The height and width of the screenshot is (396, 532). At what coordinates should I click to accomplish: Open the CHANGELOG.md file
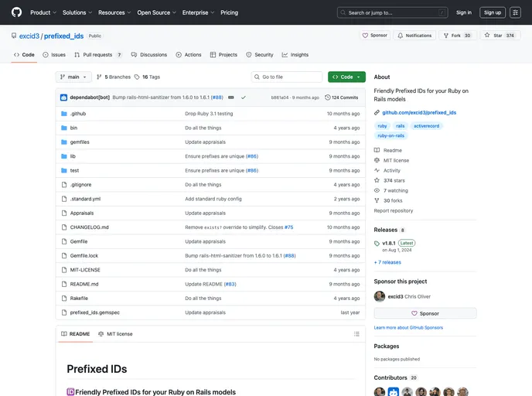click(x=89, y=227)
